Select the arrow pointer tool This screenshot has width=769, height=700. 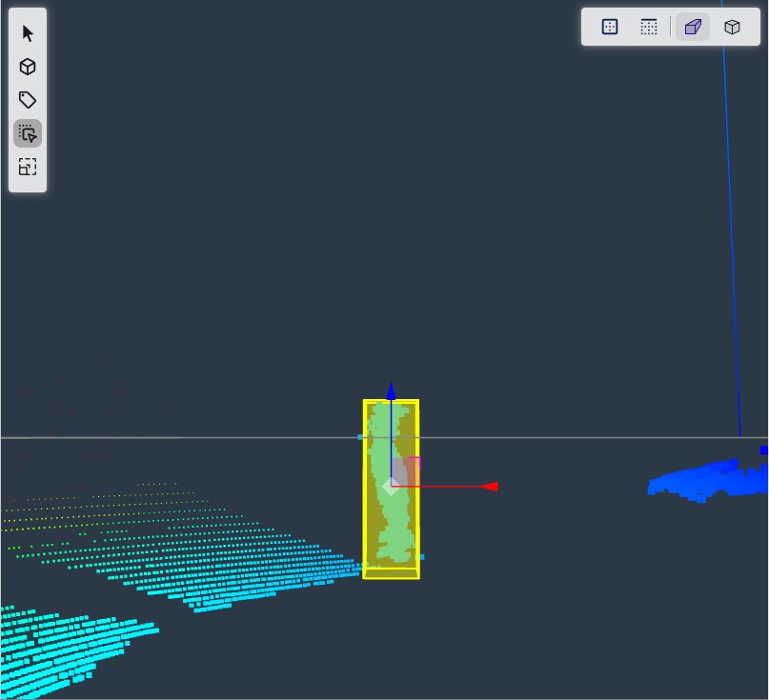28,33
